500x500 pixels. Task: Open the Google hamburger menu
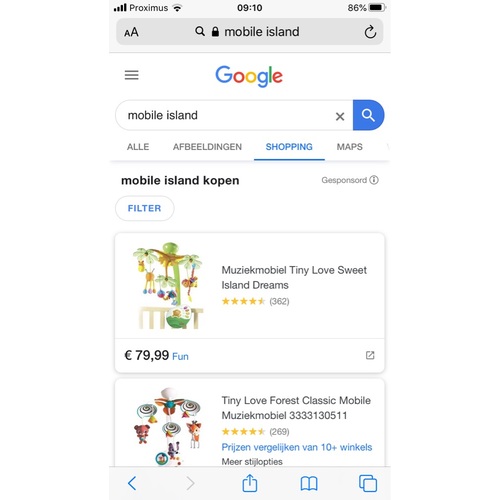click(131, 75)
